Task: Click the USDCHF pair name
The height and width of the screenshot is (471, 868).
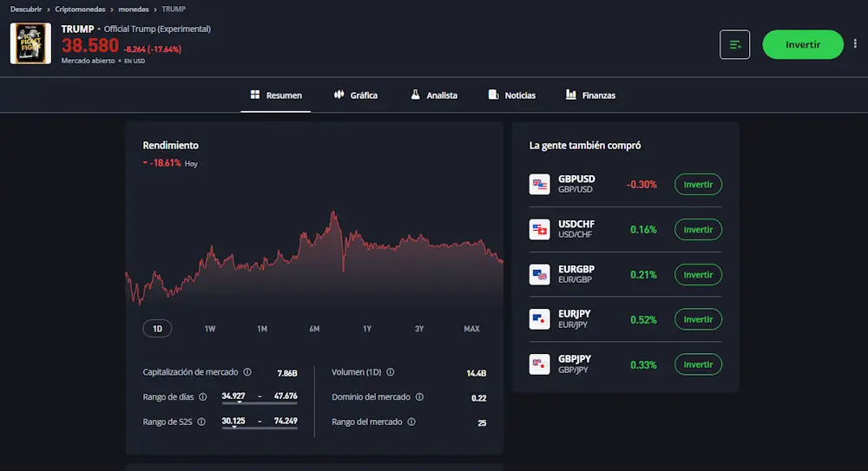Action: (x=576, y=224)
